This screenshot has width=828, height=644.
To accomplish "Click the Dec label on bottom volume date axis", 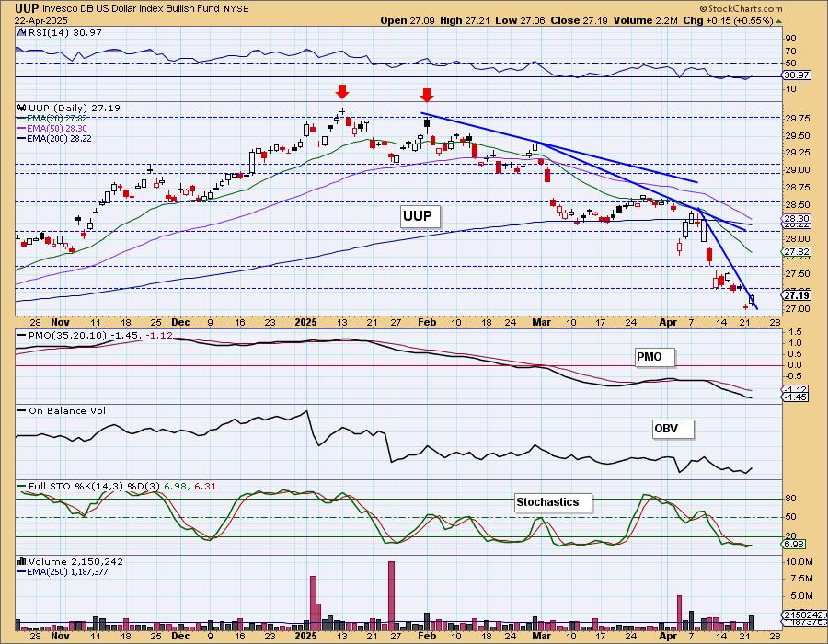I will 180,636.
